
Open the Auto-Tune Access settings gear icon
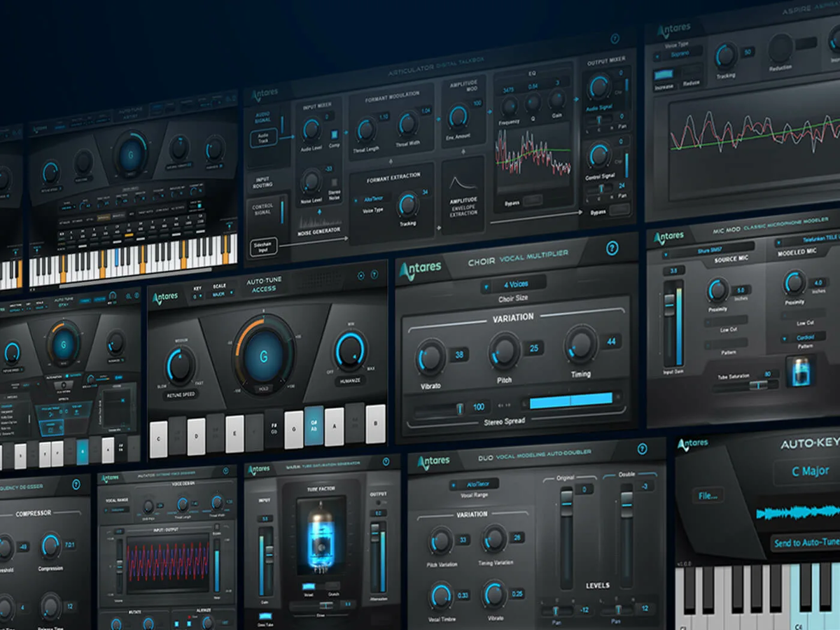361,276
